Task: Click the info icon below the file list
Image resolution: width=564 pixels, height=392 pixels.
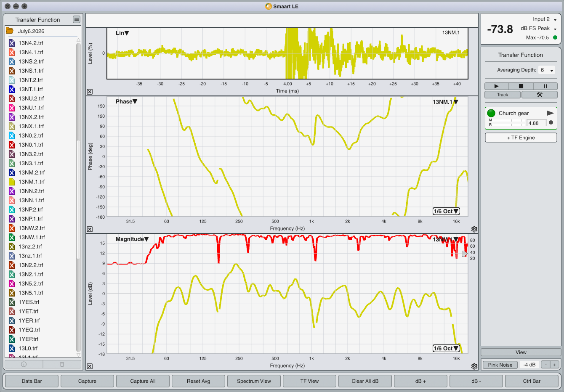Action: 24,364
